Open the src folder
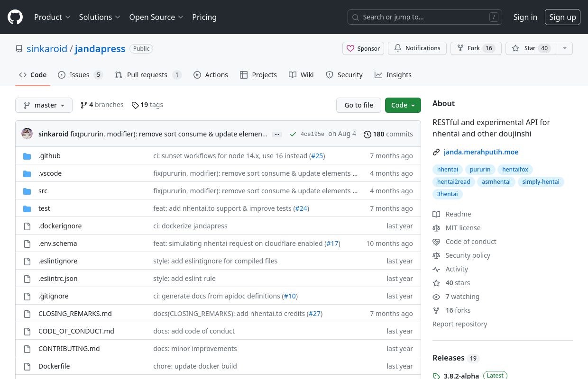This screenshot has height=379, width=588. click(x=43, y=191)
